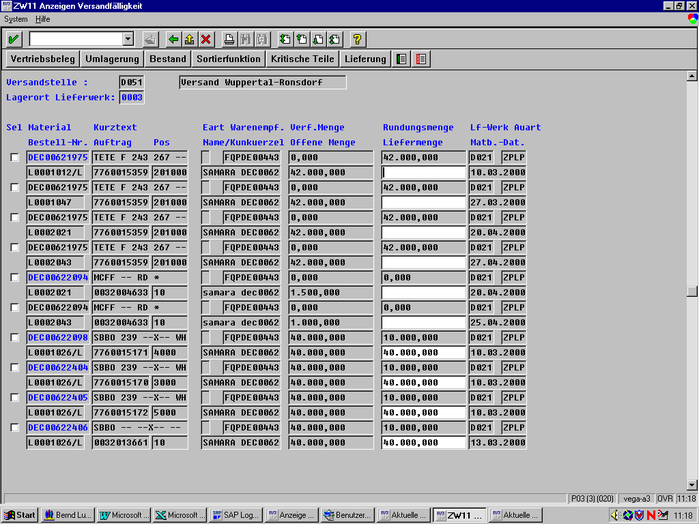Click status bar entry P03 (3) (020)

(592, 499)
